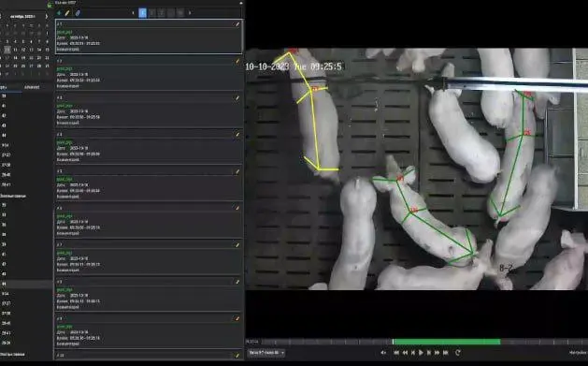Screen dimensions: 588x366
Task: Select day 10 in the calendar
Action: (7, 50)
